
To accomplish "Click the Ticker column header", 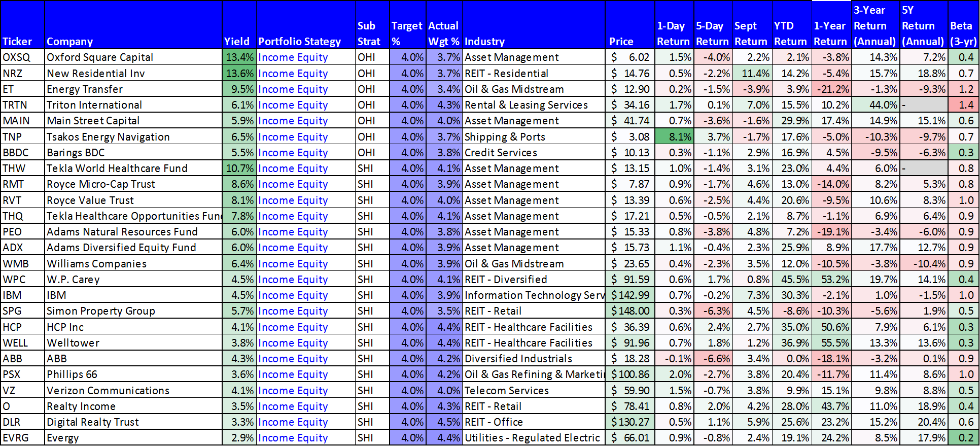I will [22, 25].
